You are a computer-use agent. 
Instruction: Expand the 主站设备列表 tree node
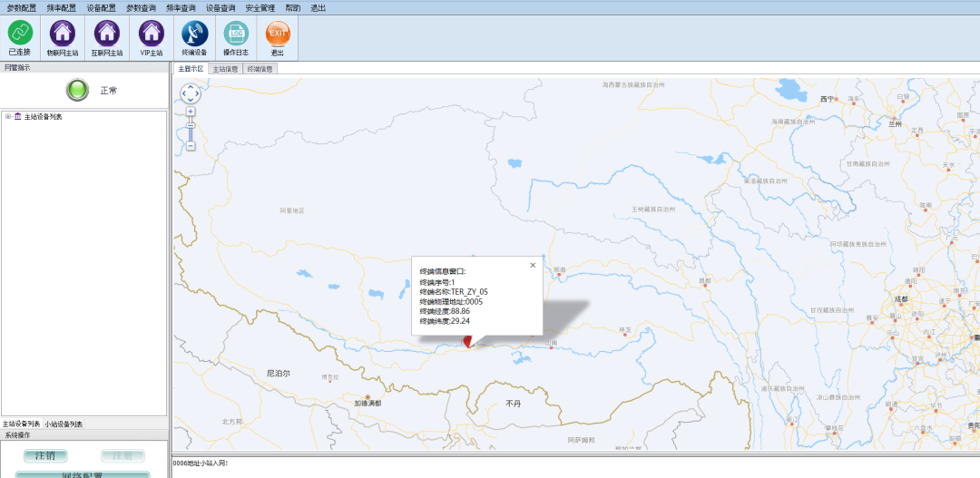tap(7, 117)
